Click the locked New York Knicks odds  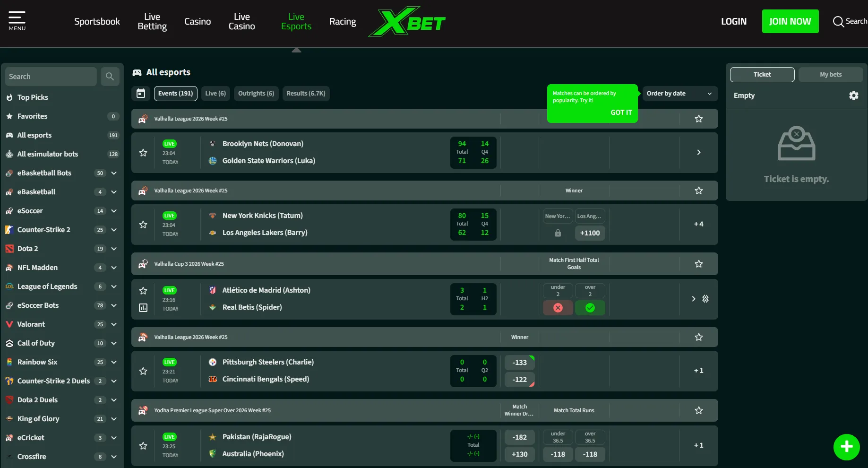tap(558, 233)
